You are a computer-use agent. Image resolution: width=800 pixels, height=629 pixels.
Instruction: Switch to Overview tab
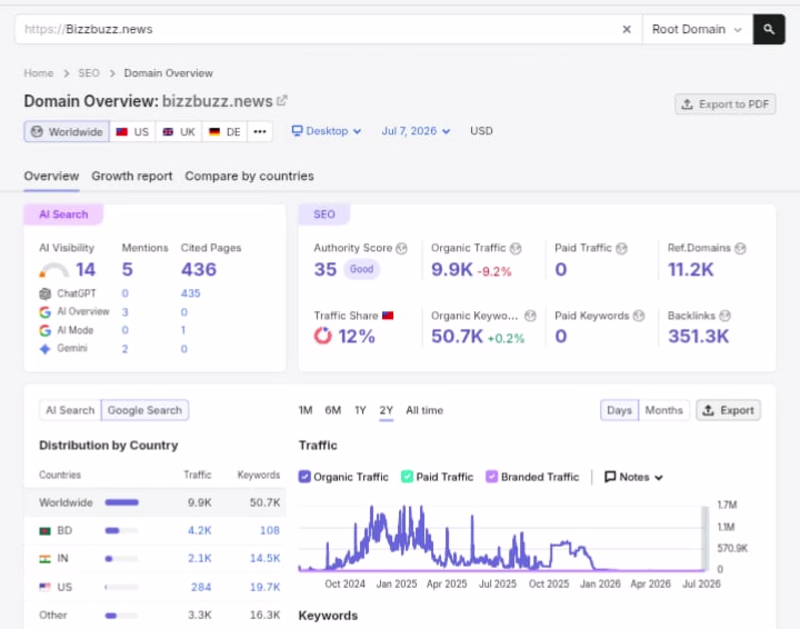click(x=52, y=176)
